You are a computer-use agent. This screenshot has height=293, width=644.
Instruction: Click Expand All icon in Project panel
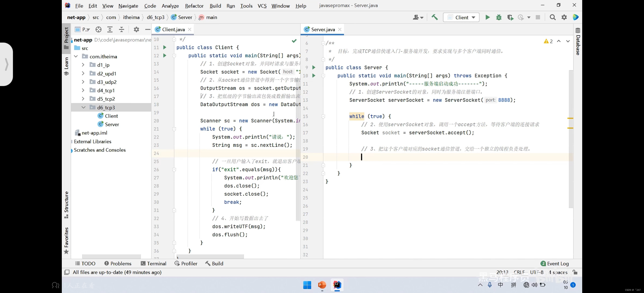tap(110, 30)
